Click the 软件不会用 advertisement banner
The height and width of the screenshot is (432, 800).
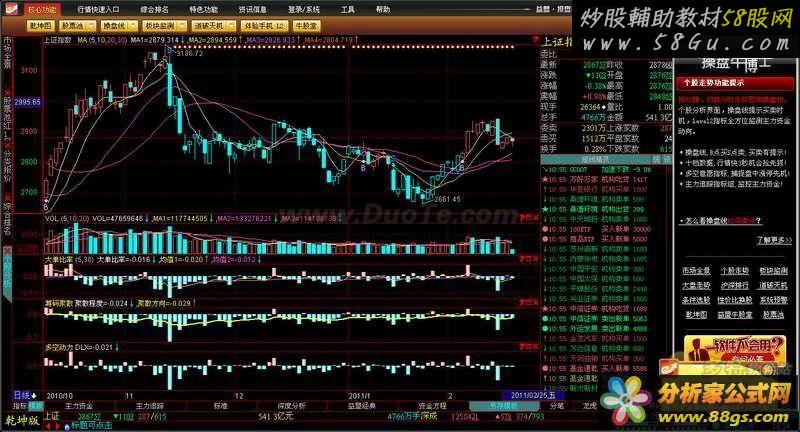pos(735,349)
